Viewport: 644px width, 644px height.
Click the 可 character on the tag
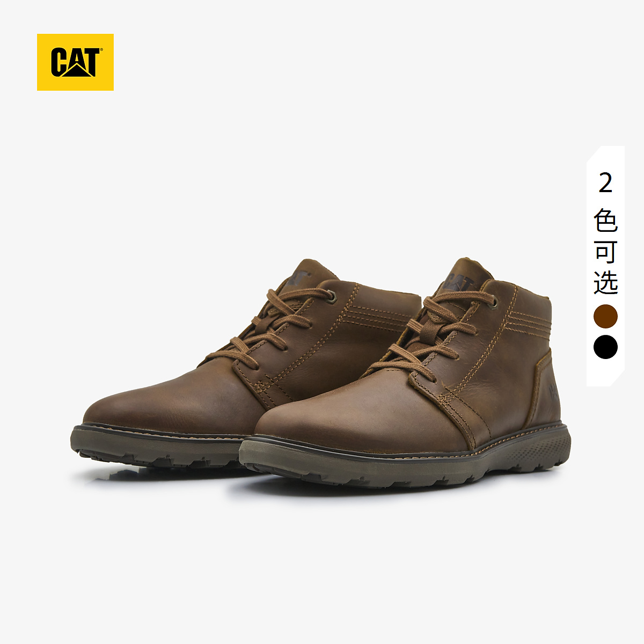605,251
